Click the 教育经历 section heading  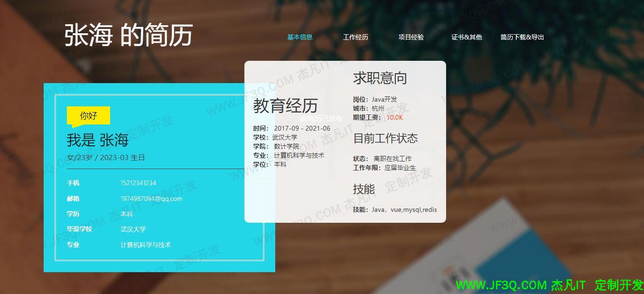point(285,106)
